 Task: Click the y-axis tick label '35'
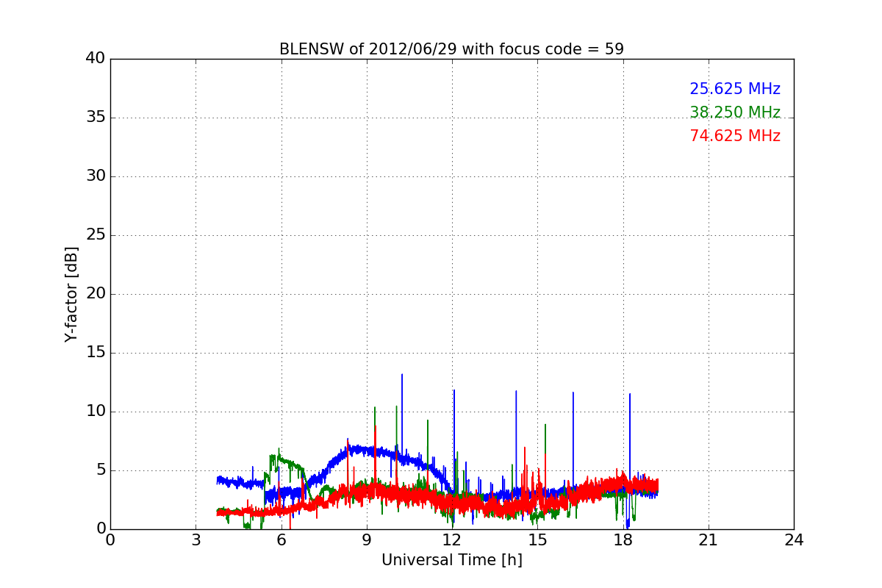pos(96,118)
